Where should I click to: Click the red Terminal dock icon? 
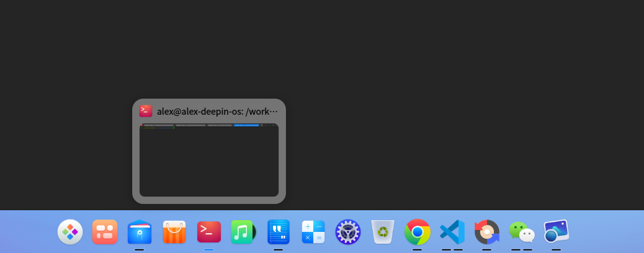[209, 232]
